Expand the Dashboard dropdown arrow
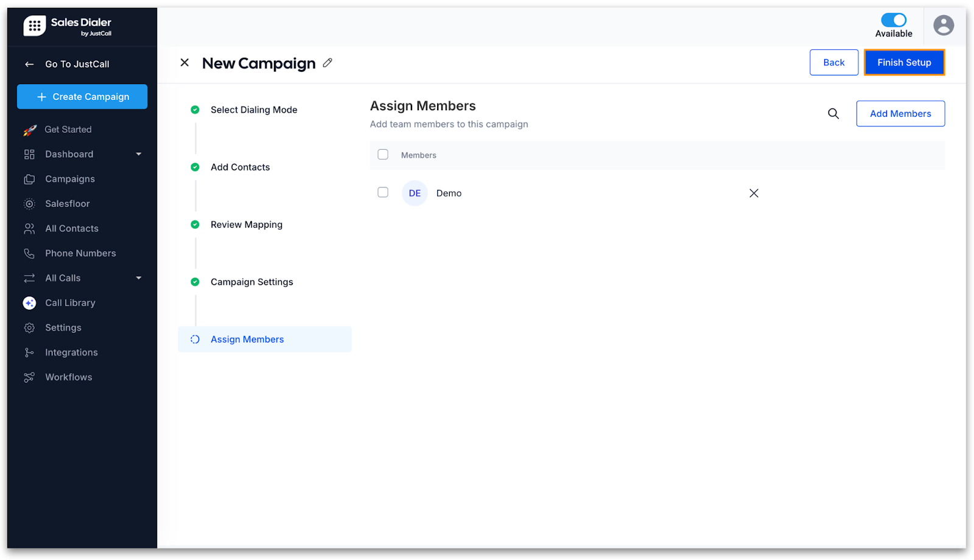The image size is (974, 560). [x=139, y=155]
